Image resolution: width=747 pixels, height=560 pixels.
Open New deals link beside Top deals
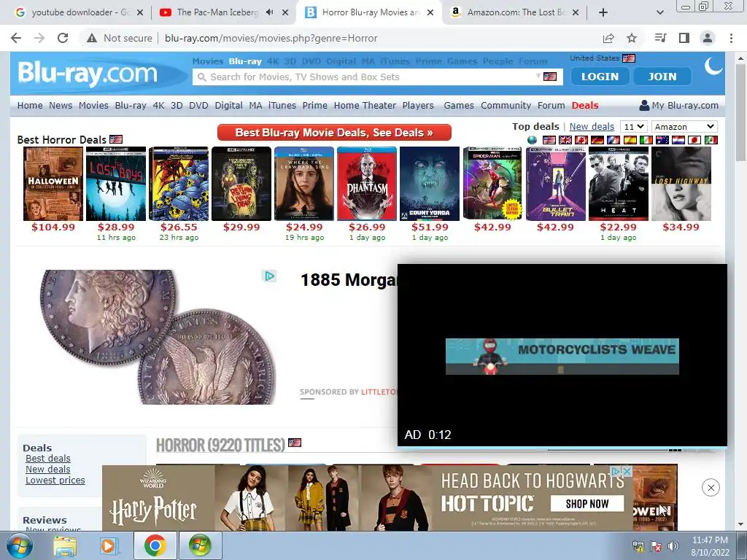coord(592,127)
